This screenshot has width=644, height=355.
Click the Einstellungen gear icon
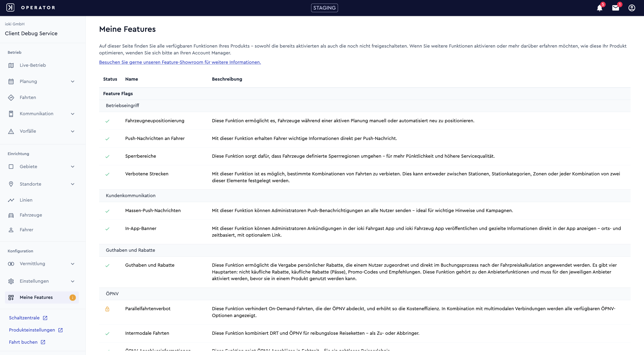click(11, 281)
